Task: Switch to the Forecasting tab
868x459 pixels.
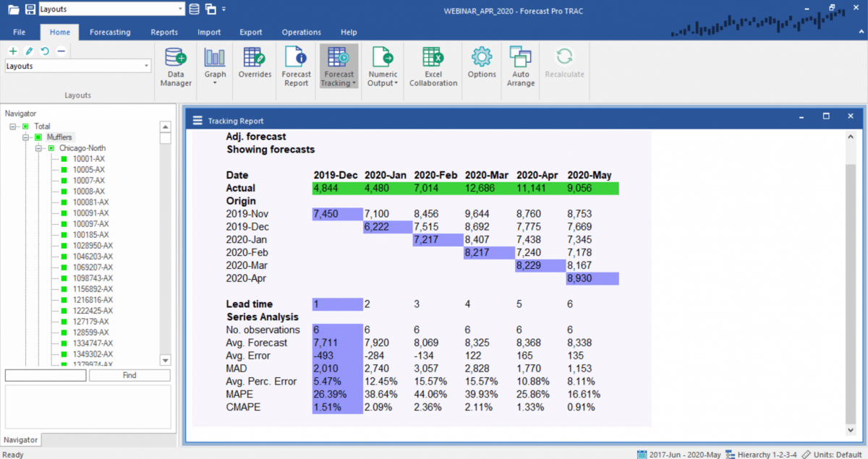Action: [x=110, y=32]
